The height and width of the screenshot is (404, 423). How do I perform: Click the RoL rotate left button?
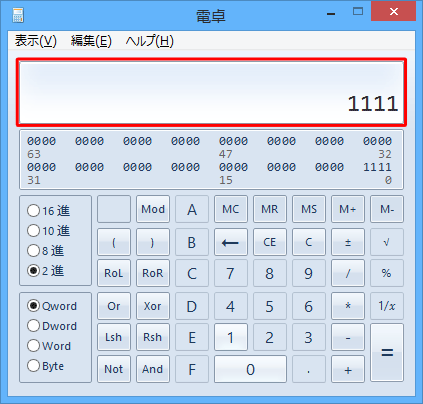114,273
